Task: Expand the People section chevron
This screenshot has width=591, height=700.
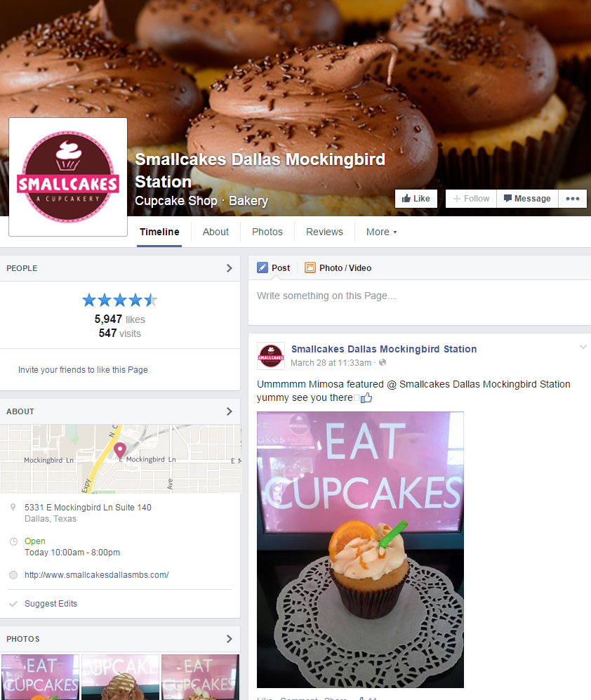Action: pyautogui.click(x=229, y=268)
